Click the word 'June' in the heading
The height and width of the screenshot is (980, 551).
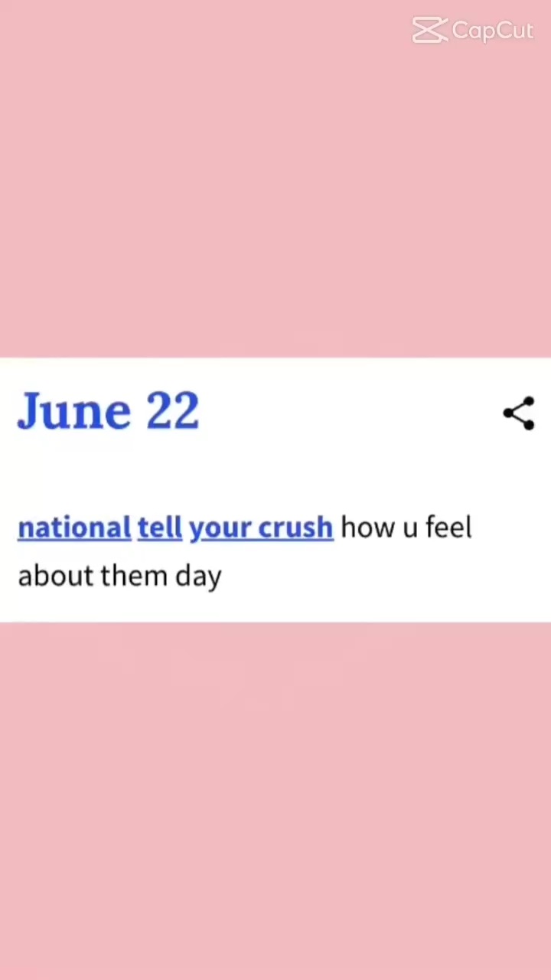click(74, 411)
